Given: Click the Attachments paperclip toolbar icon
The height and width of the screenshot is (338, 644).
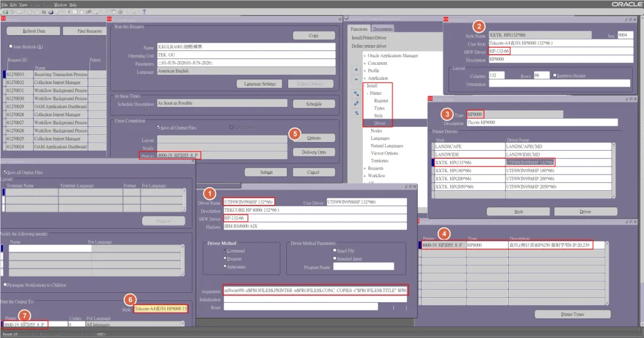Looking at the screenshot, I should click(127, 13).
